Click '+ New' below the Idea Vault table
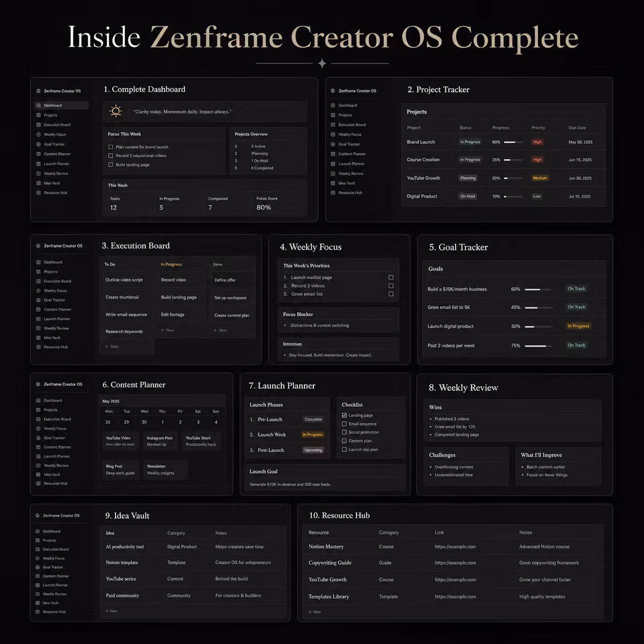 (111, 611)
